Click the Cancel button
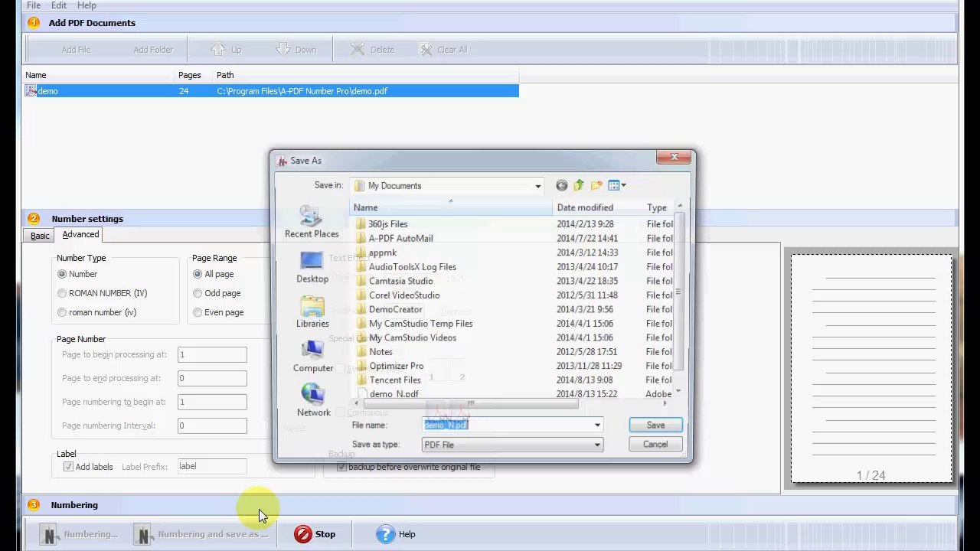This screenshot has height=551, width=980. [655, 445]
